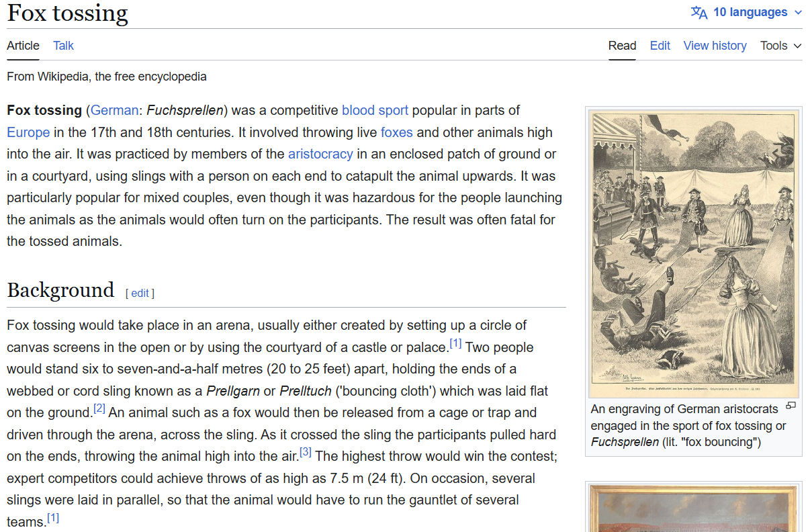Jump to citation 3 after 'into the air'
The image size is (810, 532).
[306, 452]
